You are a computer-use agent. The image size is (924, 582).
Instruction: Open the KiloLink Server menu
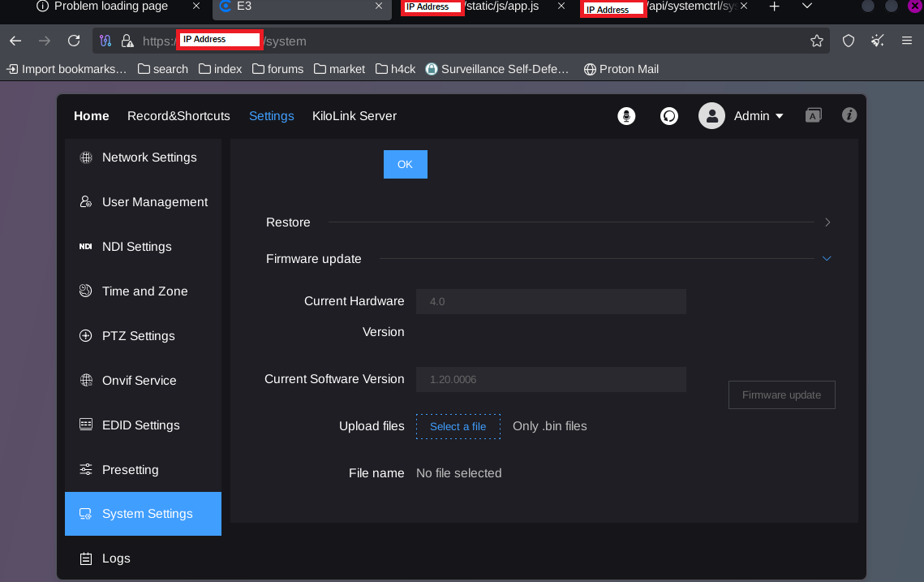pyautogui.click(x=355, y=116)
